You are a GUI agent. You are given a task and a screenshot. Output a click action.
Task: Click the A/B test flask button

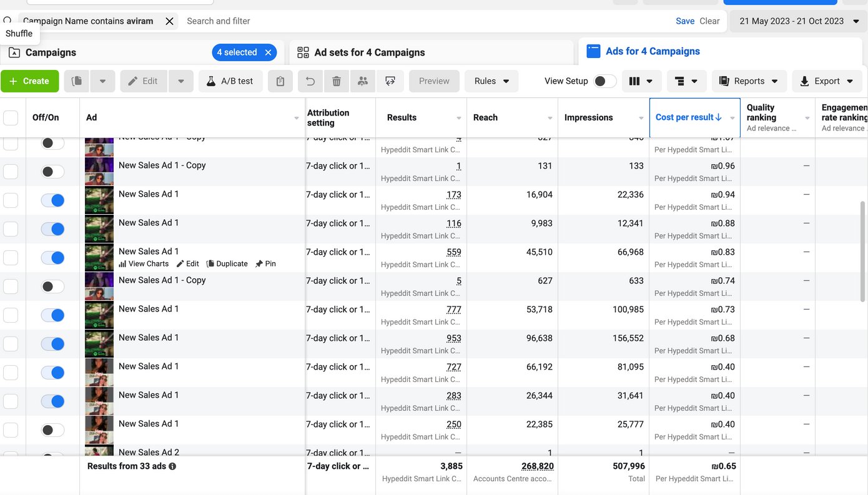230,81
